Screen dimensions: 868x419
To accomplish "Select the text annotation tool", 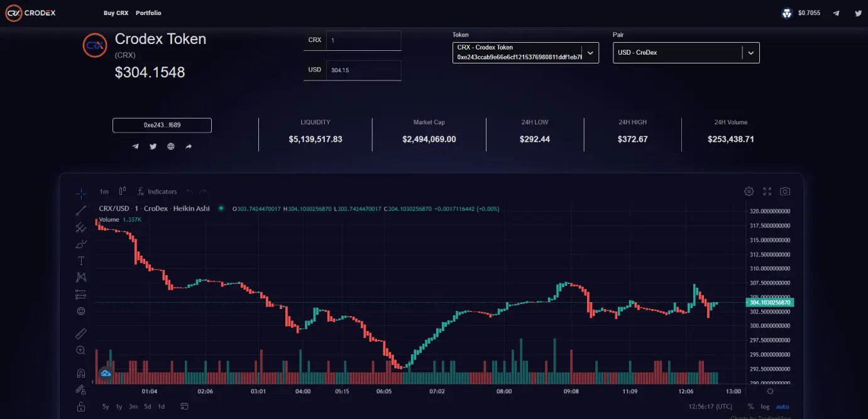I will (x=80, y=261).
